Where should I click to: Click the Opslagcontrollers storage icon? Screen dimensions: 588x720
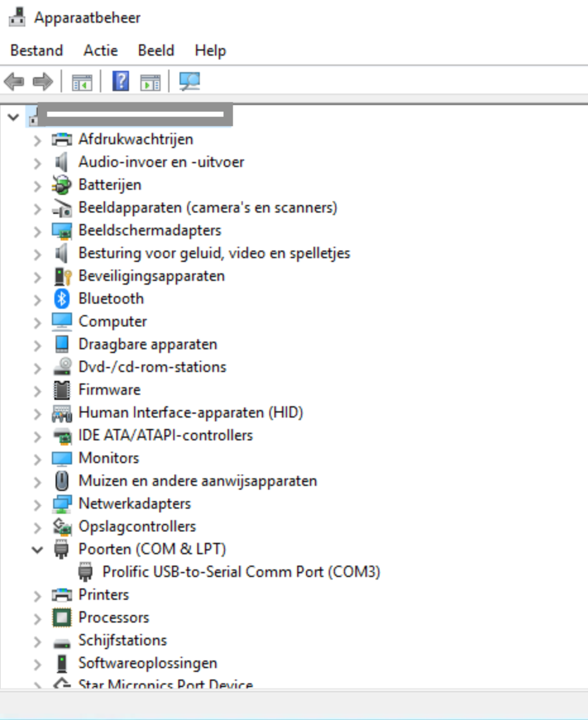(x=61, y=526)
